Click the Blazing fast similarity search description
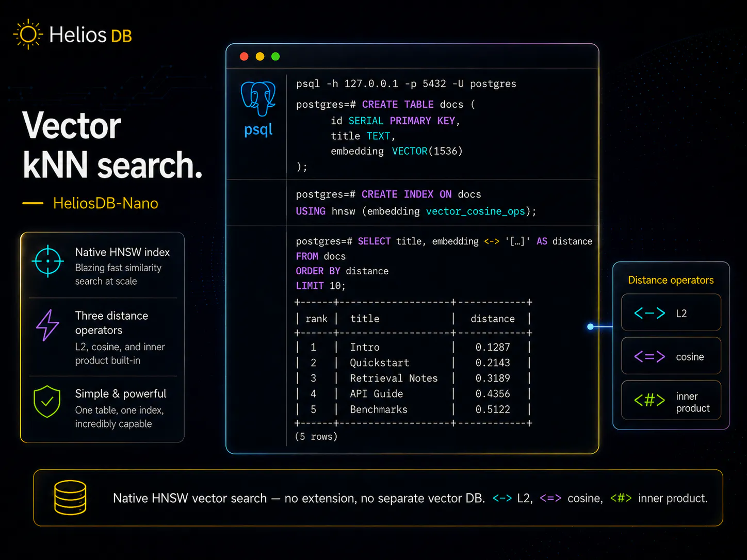 pyautogui.click(x=118, y=274)
